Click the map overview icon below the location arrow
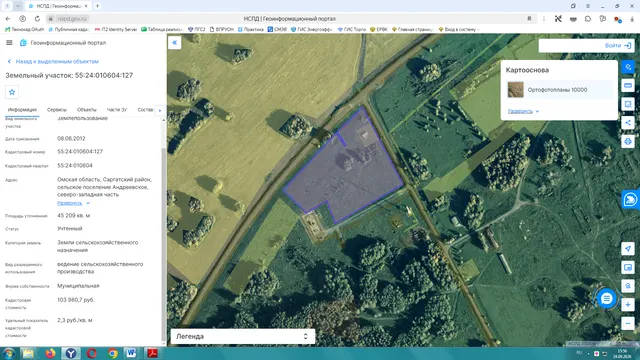Screen dimensions: 640x360 click(x=628, y=267)
